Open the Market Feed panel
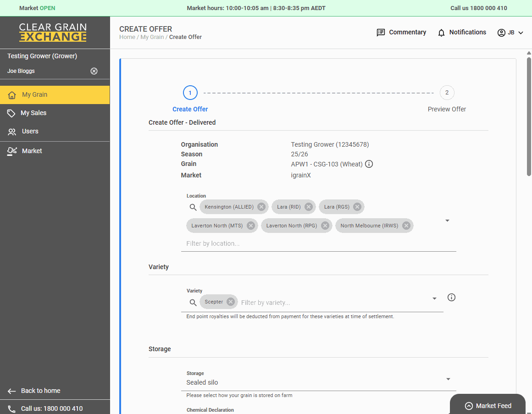The height and width of the screenshot is (414, 532). coord(488,404)
